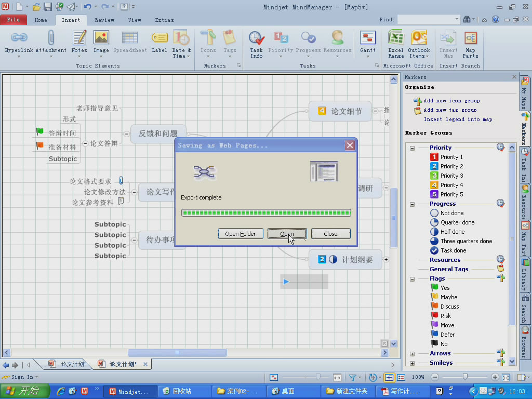Expand the 计划纲要 topic branch
532x399 pixels.
point(386,260)
